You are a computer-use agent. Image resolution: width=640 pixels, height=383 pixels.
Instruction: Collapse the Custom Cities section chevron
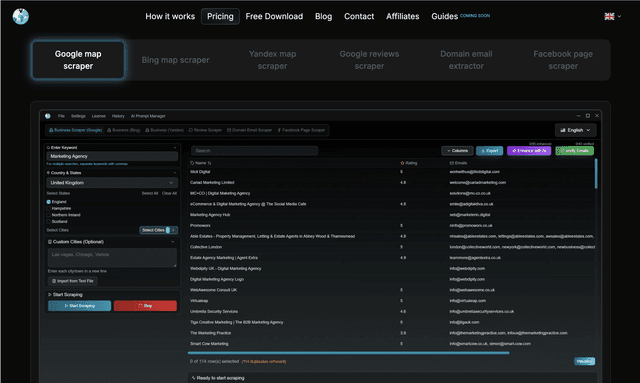pyautogui.click(x=173, y=242)
